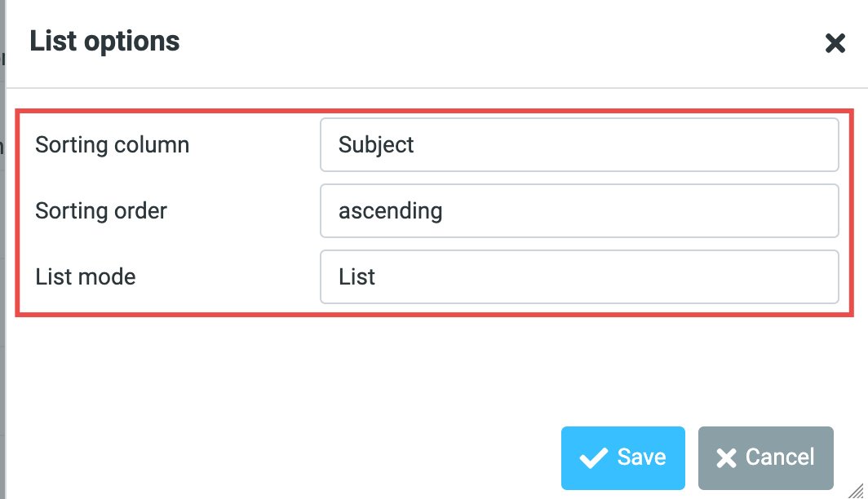Open the List mode dropdown
This screenshot has width=868, height=499.
pyautogui.click(x=579, y=277)
